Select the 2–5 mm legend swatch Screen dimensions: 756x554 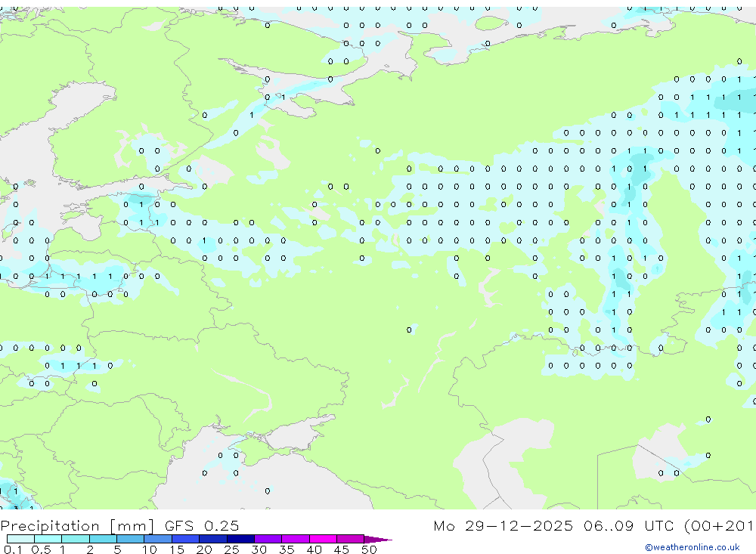click(x=103, y=539)
